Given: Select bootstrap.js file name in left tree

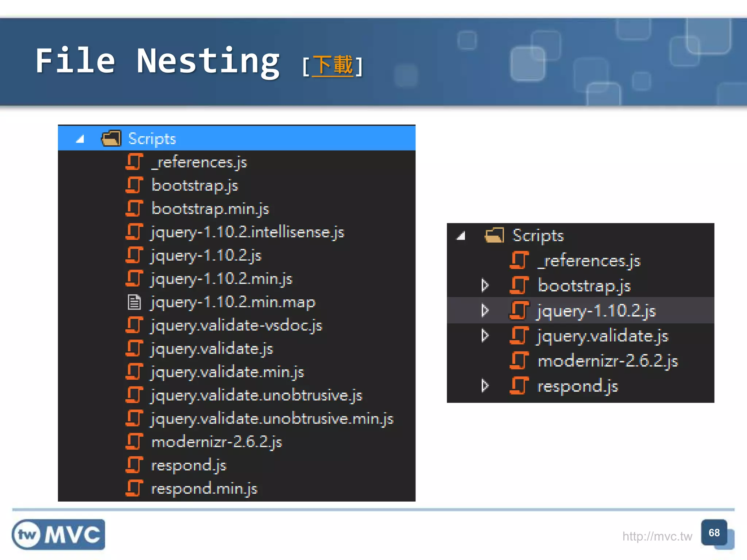Looking at the screenshot, I should (x=195, y=186).
